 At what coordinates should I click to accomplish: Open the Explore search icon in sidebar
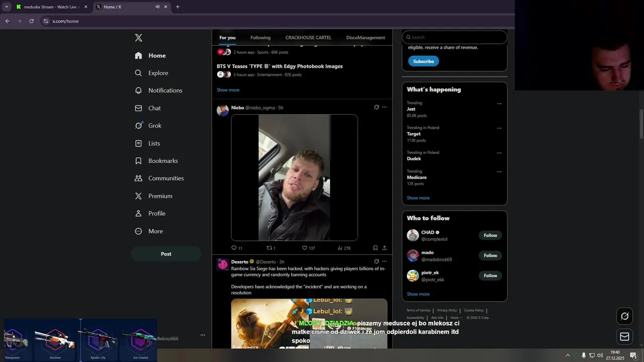tap(138, 73)
